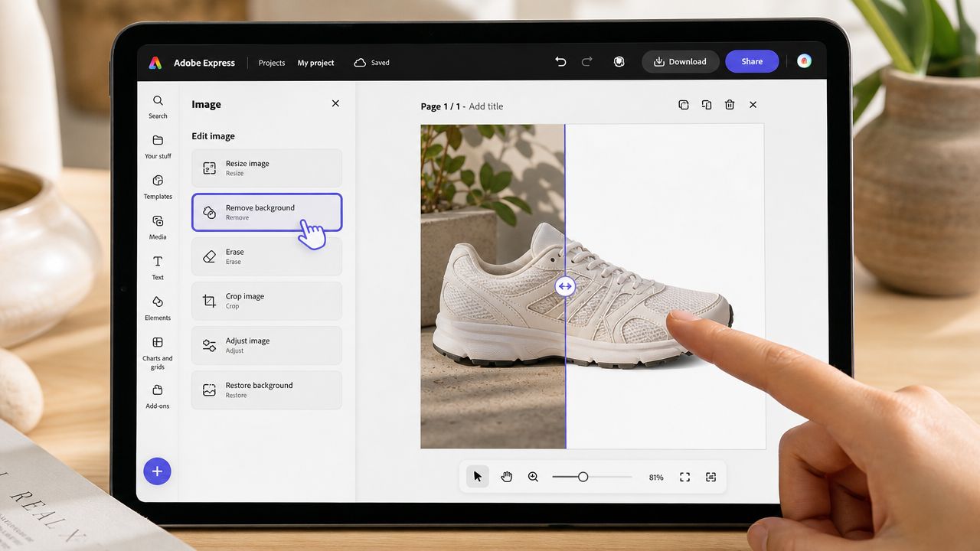Click the Adobe Express logo

coord(155,63)
